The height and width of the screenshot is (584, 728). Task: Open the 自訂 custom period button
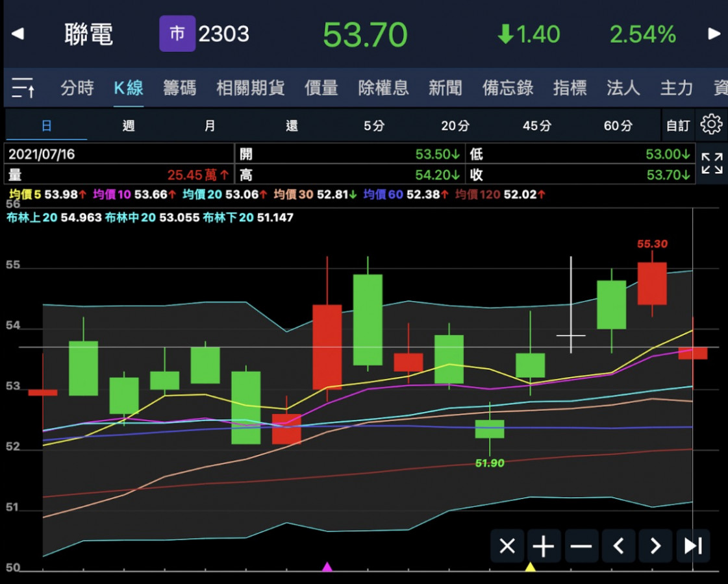coord(677,126)
